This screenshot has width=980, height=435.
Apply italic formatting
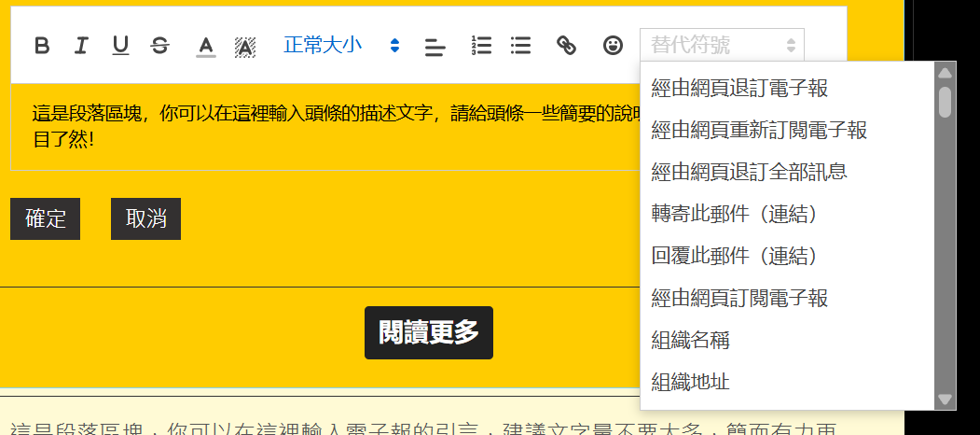pos(81,45)
